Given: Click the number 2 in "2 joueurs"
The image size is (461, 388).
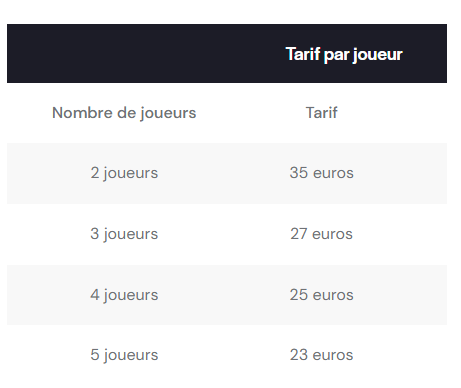Looking at the screenshot, I should point(95,173).
